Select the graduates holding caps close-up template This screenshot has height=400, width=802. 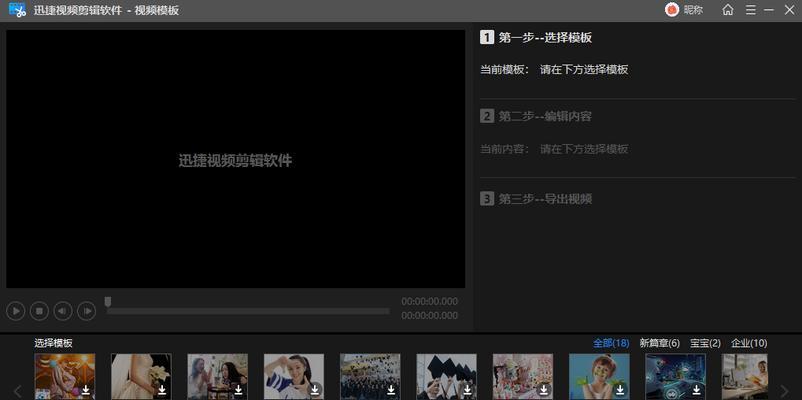point(447,376)
